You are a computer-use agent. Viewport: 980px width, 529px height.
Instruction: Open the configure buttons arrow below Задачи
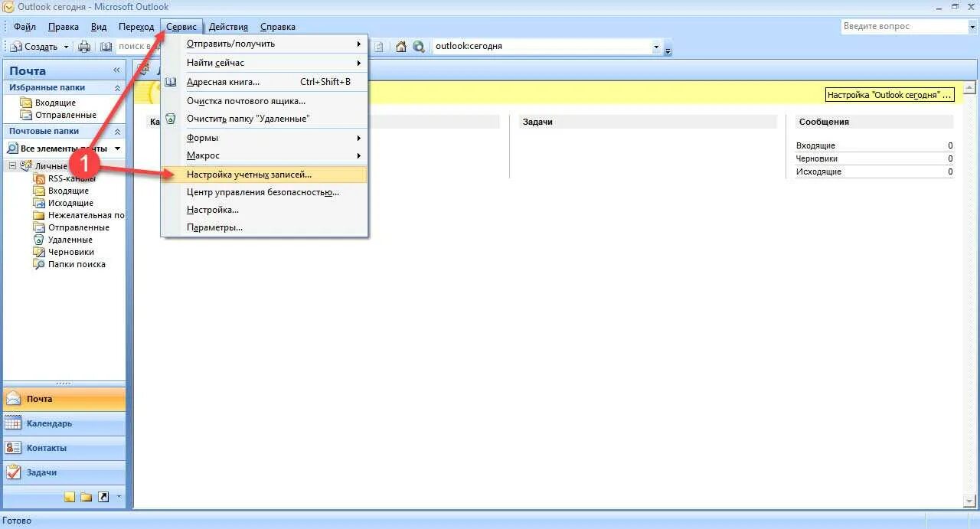pos(119,497)
